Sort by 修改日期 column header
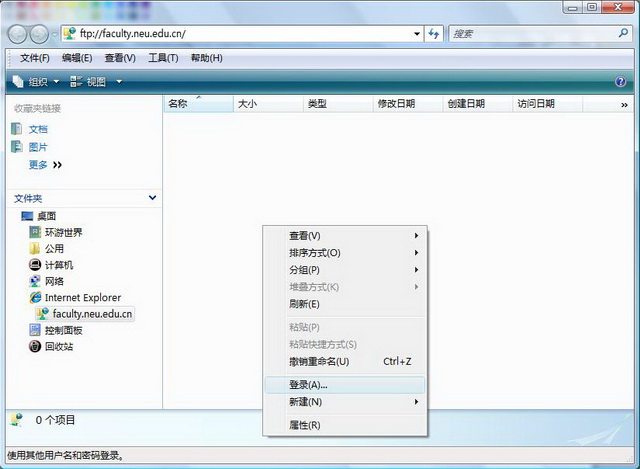 click(x=396, y=104)
